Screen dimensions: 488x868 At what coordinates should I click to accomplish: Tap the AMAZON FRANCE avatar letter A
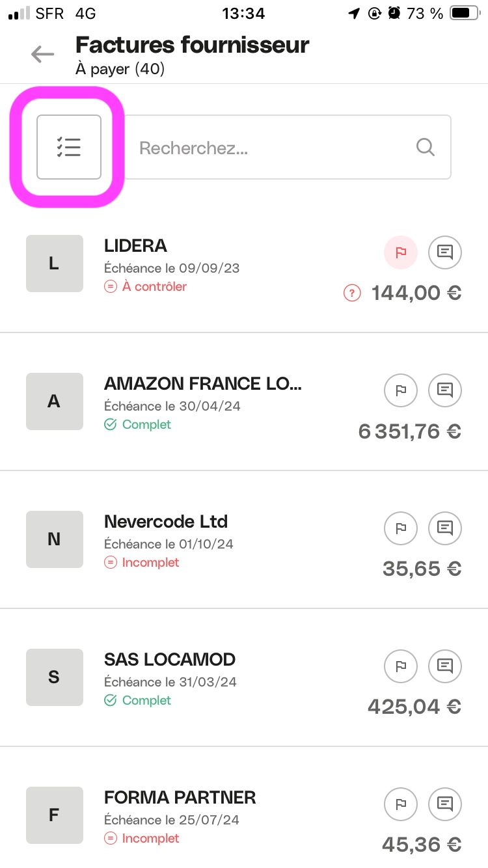point(55,401)
